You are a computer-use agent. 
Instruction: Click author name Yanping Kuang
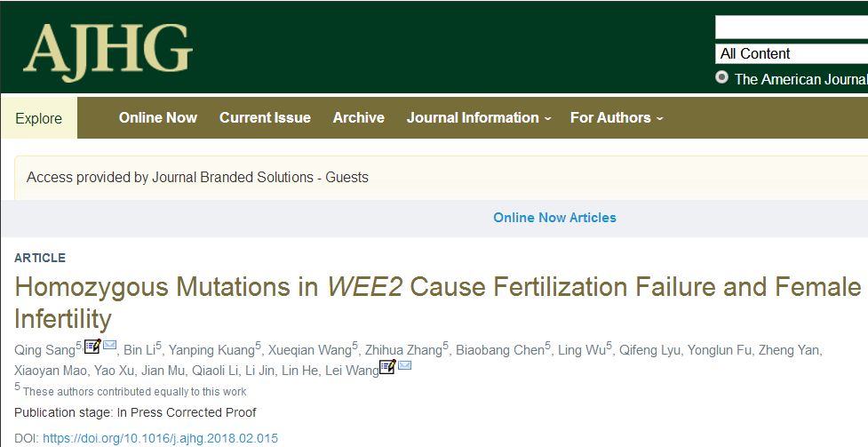(211, 351)
